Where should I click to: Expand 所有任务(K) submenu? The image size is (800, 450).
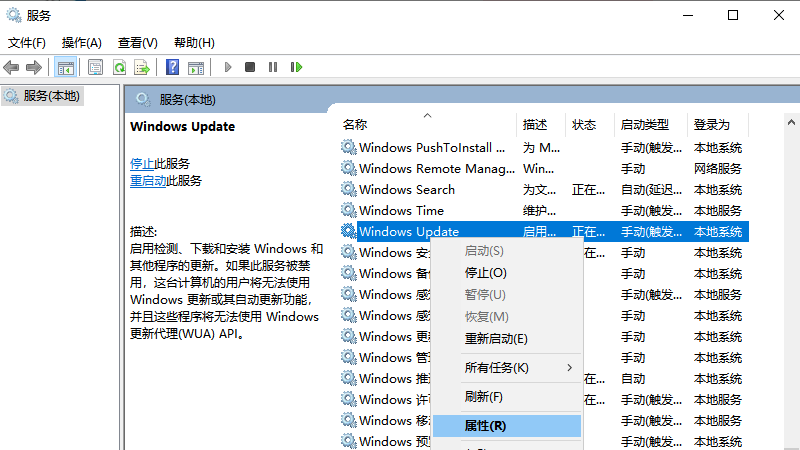click(497, 367)
